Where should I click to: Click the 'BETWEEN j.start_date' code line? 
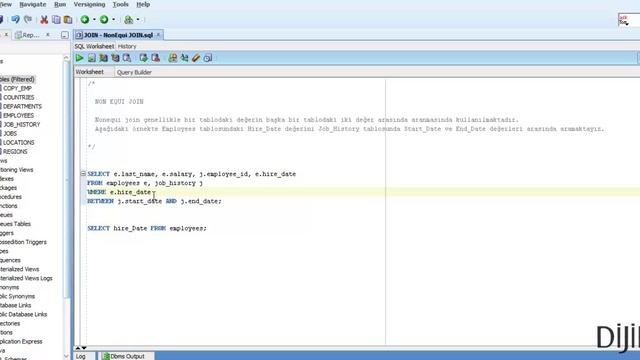(154, 201)
